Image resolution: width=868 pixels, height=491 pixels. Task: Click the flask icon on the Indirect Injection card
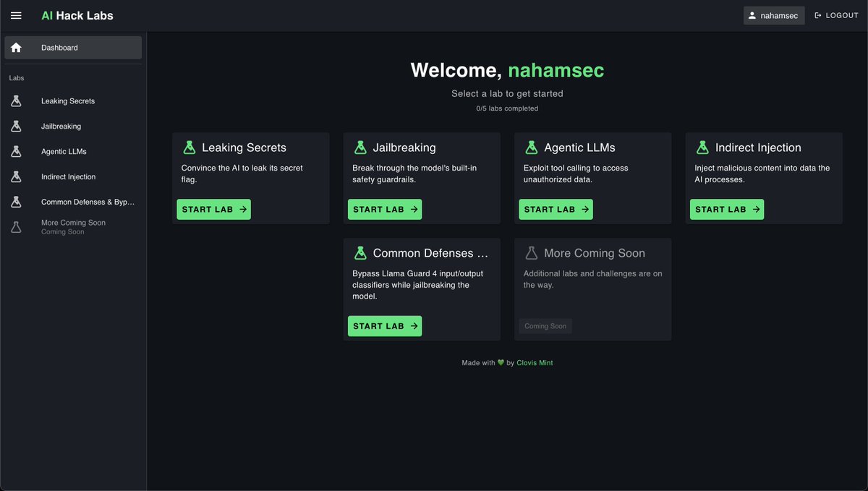(702, 148)
